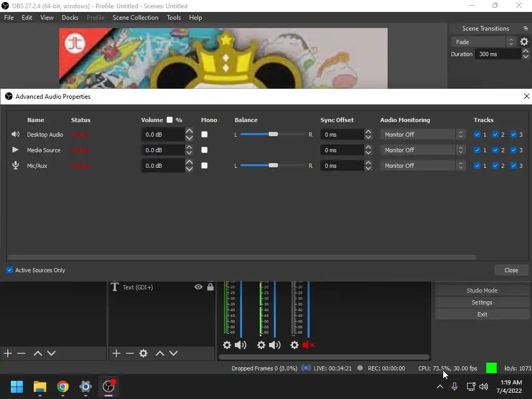The height and width of the screenshot is (399, 532).
Task: Toggle Media Source track 3
Action: [x=513, y=150]
